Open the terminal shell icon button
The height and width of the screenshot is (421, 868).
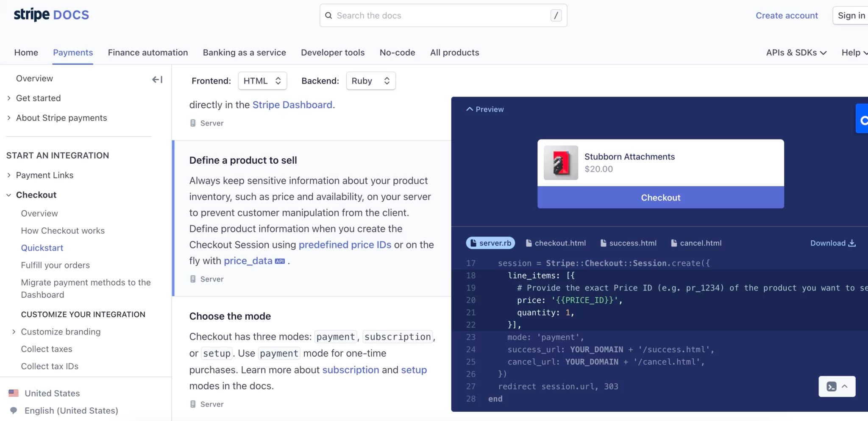pyautogui.click(x=832, y=386)
